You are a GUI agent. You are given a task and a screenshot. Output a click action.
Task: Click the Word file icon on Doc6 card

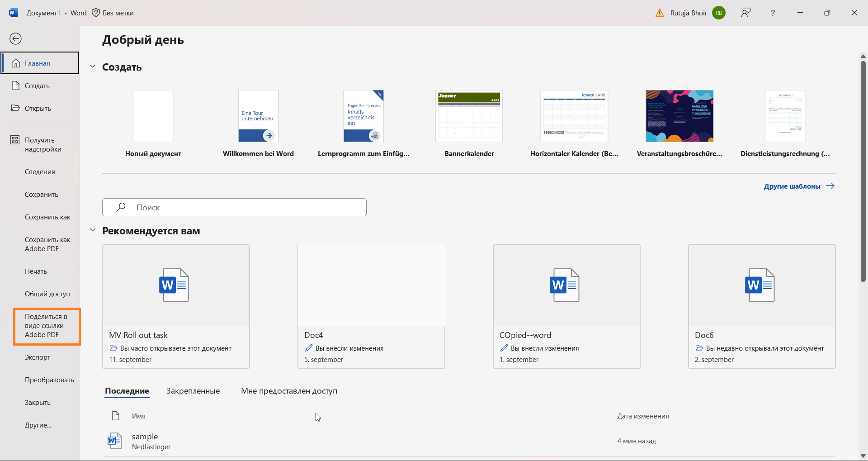pos(760,285)
